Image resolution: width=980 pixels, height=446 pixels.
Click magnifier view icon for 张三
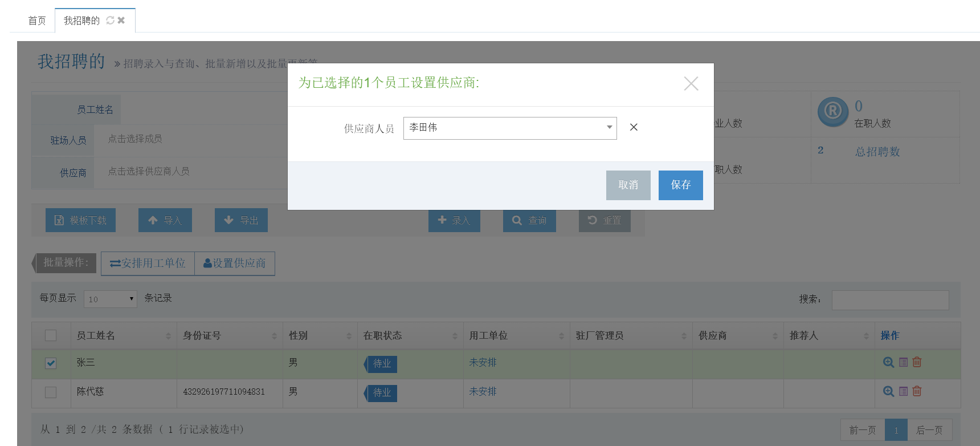[x=888, y=362]
